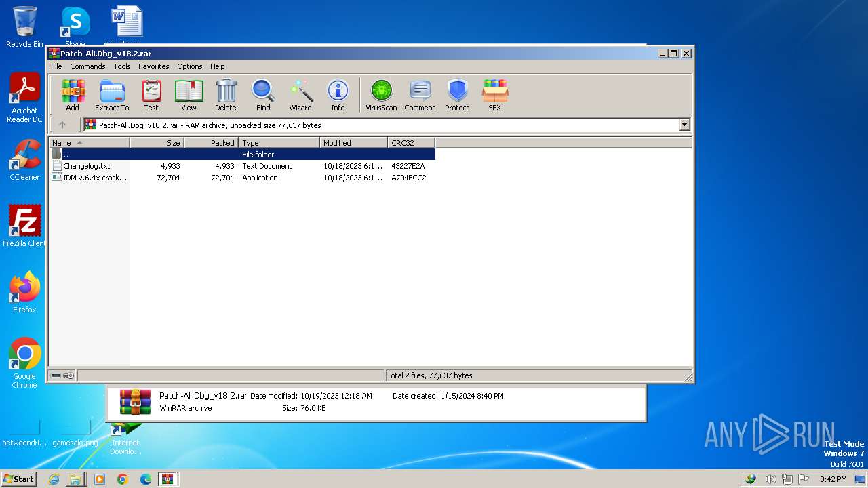This screenshot has height=488, width=868.
Task: Click the CRC32 value A704ECC2
Action: point(409,178)
